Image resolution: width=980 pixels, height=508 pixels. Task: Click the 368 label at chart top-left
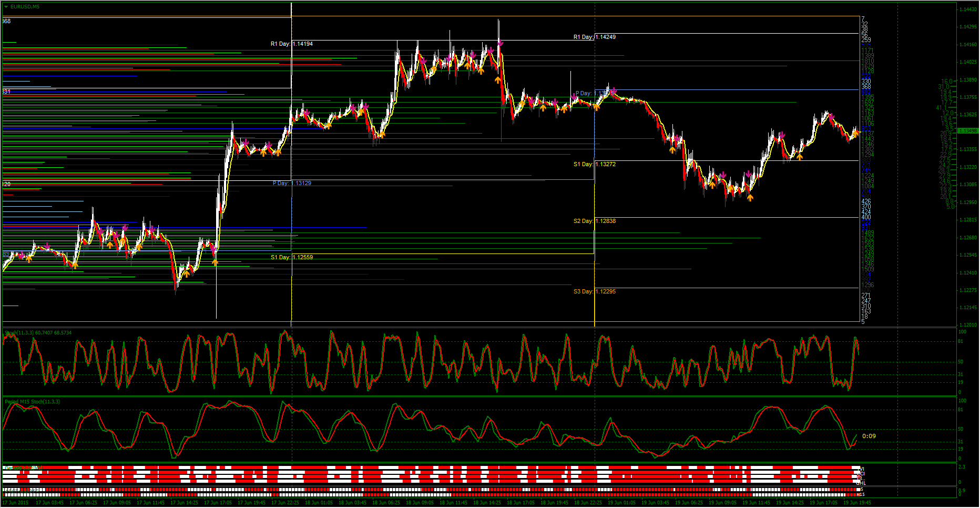[6, 22]
